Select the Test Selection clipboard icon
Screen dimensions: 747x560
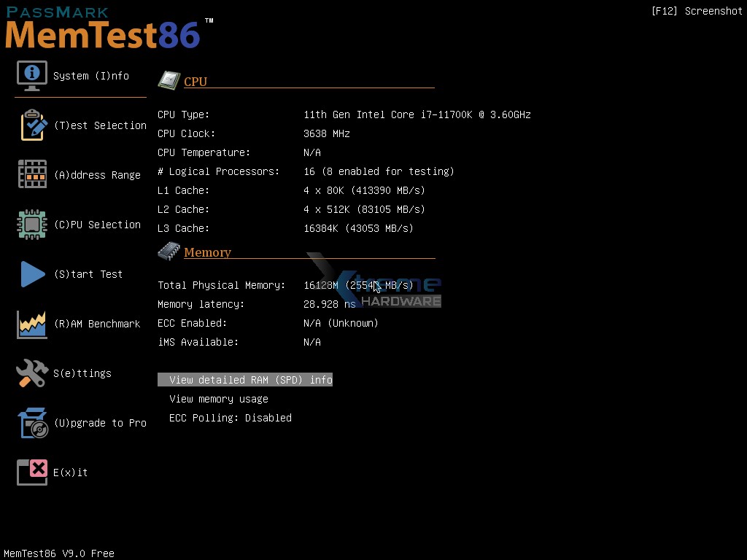(x=31, y=124)
